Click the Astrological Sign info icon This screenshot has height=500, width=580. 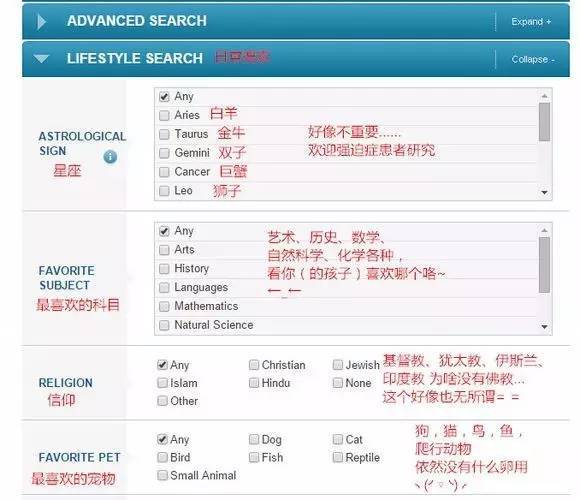pos(110,157)
